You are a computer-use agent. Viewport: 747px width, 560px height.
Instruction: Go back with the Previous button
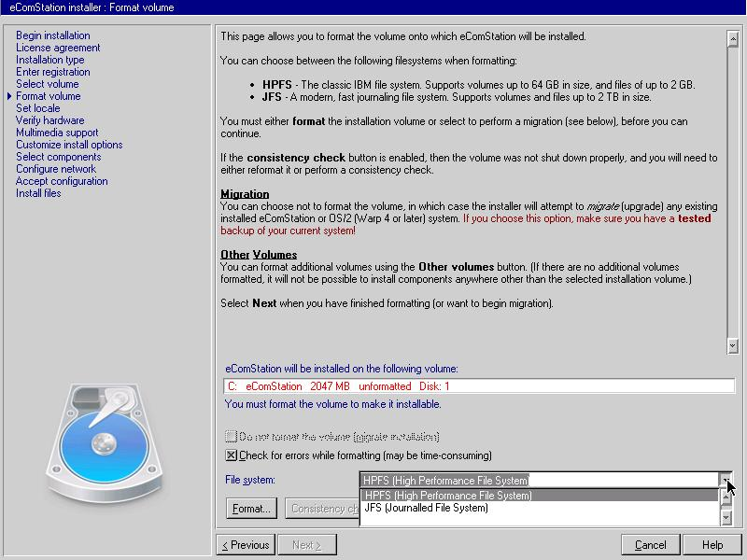tap(246, 545)
